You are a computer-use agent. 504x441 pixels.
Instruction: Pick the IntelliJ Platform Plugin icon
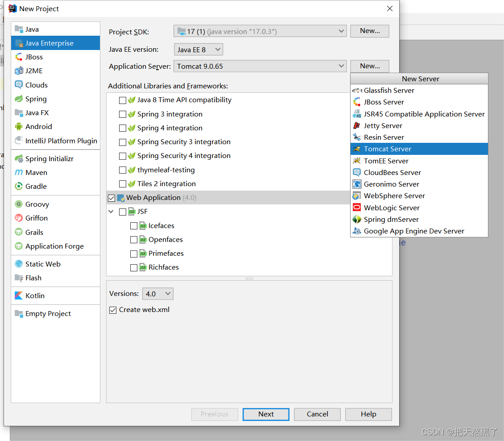point(19,141)
